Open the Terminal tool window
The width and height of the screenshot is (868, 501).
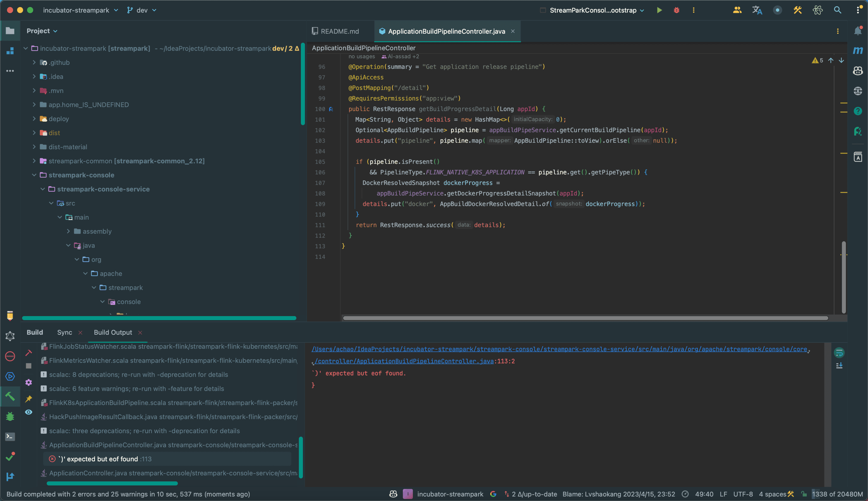[x=10, y=437]
